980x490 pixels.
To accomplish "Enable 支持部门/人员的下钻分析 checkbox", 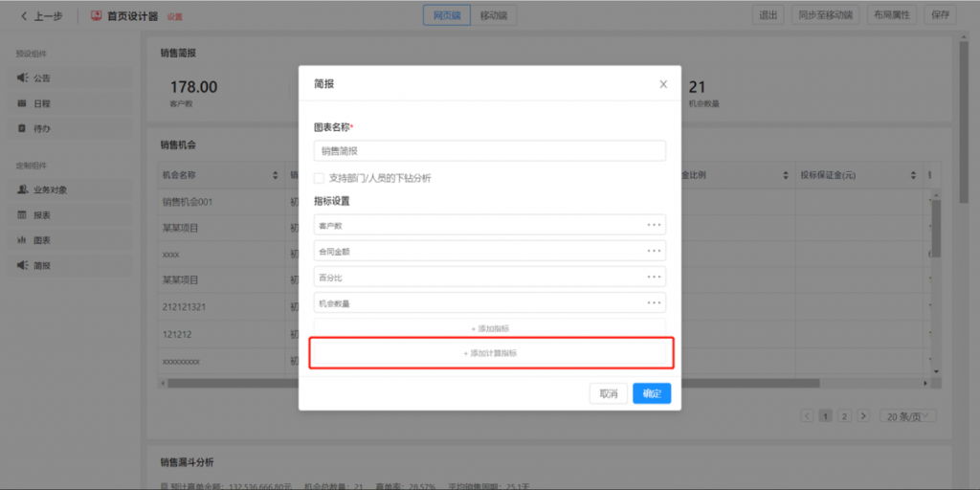I will tap(320, 178).
